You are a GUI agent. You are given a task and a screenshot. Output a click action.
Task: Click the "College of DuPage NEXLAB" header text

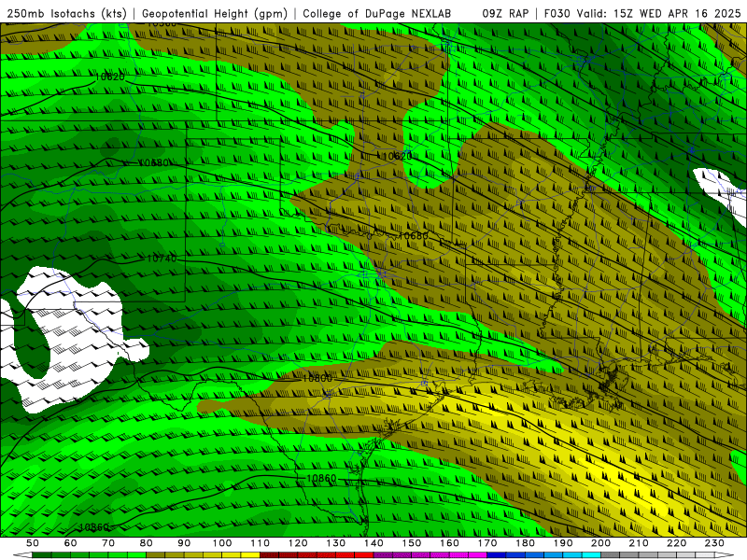click(377, 13)
